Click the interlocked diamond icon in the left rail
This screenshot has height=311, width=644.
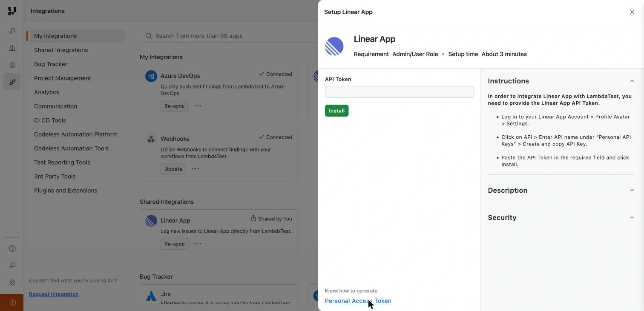click(12, 282)
